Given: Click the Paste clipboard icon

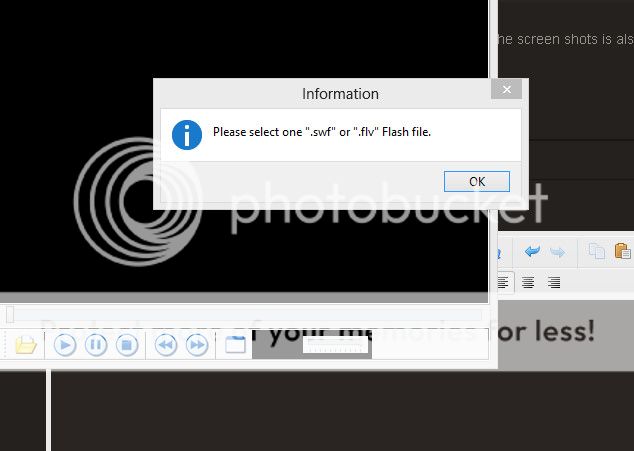Looking at the screenshot, I should click(622, 252).
